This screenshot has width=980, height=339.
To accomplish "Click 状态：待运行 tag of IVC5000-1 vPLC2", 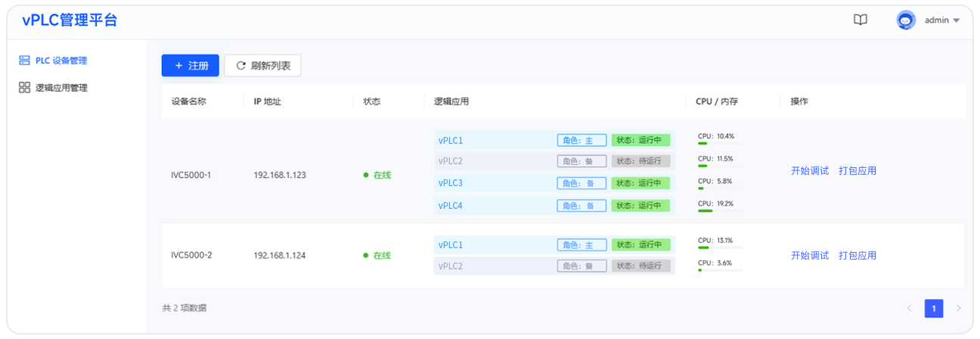I will 641,161.
